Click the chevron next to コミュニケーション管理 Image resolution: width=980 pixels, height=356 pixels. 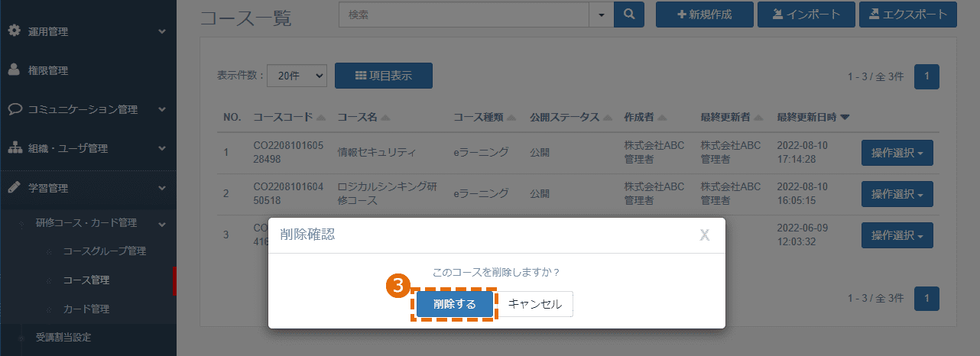tap(161, 110)
